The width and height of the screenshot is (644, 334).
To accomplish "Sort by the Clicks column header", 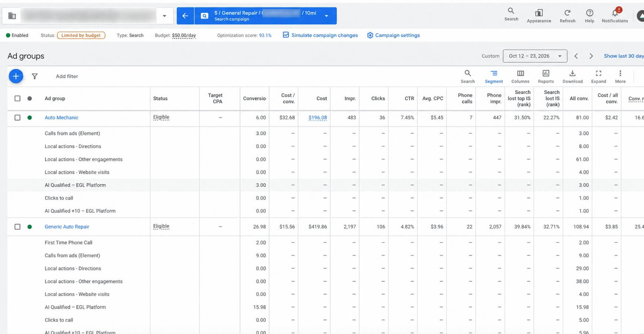I will click(378, 98).
